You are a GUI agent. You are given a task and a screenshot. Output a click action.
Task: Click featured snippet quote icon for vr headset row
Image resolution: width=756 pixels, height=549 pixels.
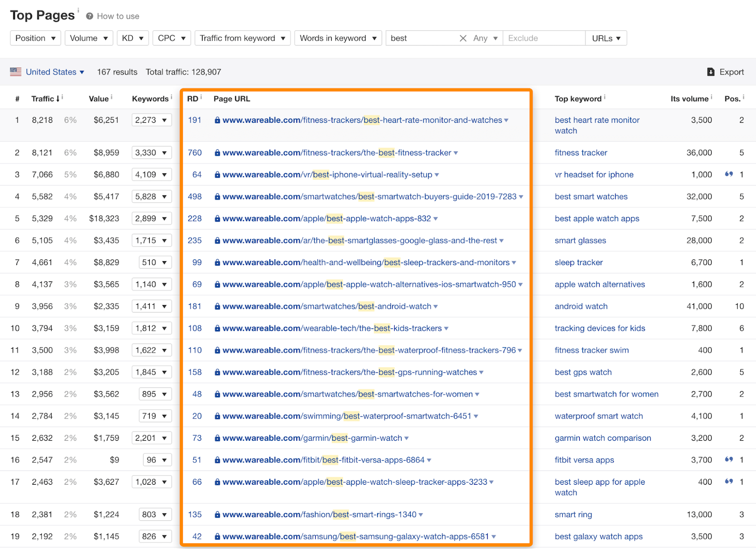(x=729, y=174)
